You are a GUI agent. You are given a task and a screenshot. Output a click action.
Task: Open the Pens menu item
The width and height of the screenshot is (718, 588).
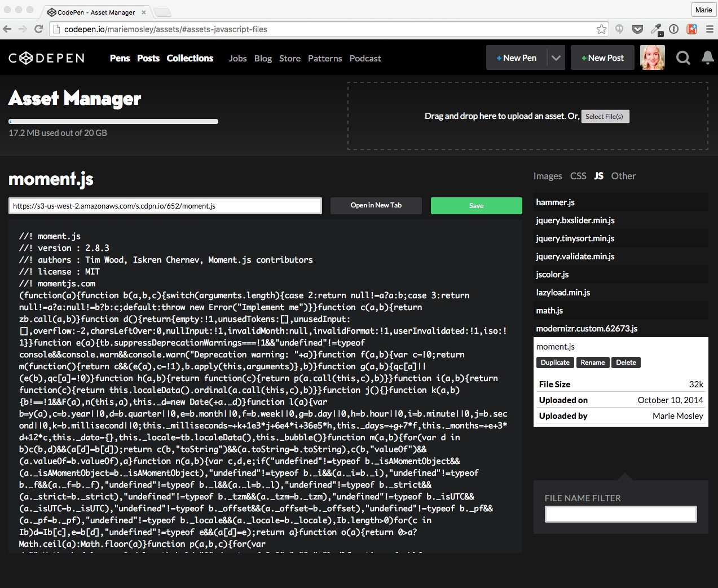tap(120, 58)
